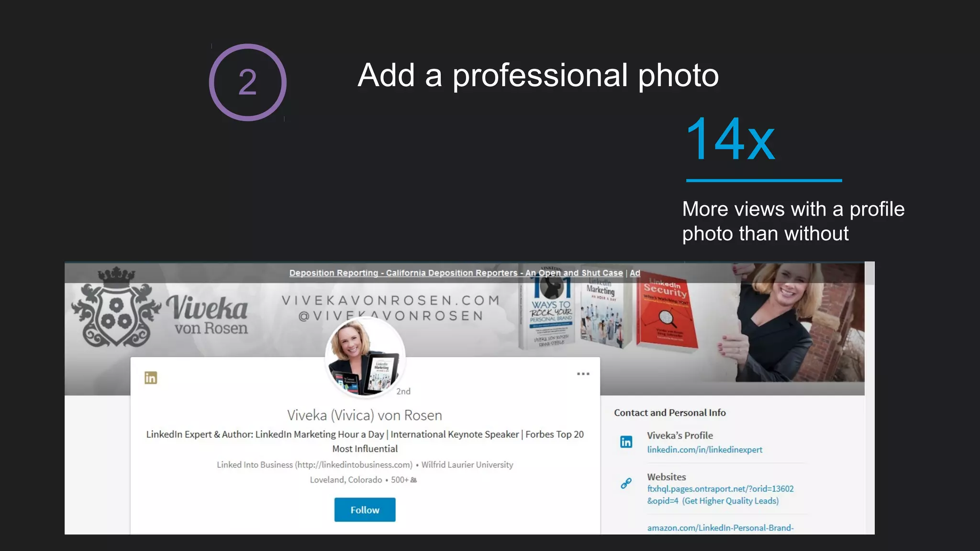This screenshot has width=980, height=551.
Task: Open the linkedin.com/in/linkedinexpert profile link
Action: pos(704,450)
